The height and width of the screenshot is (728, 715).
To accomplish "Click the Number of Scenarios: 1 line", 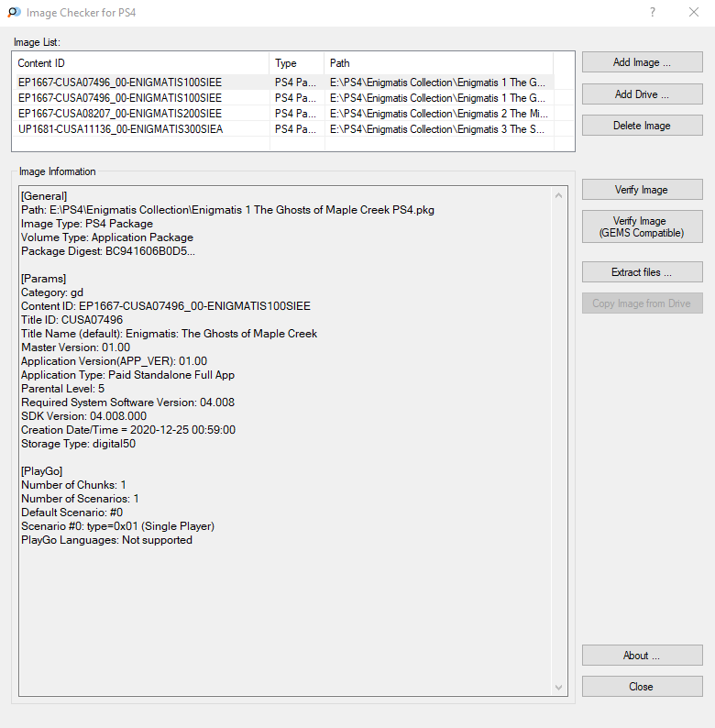I will point(80,499).
